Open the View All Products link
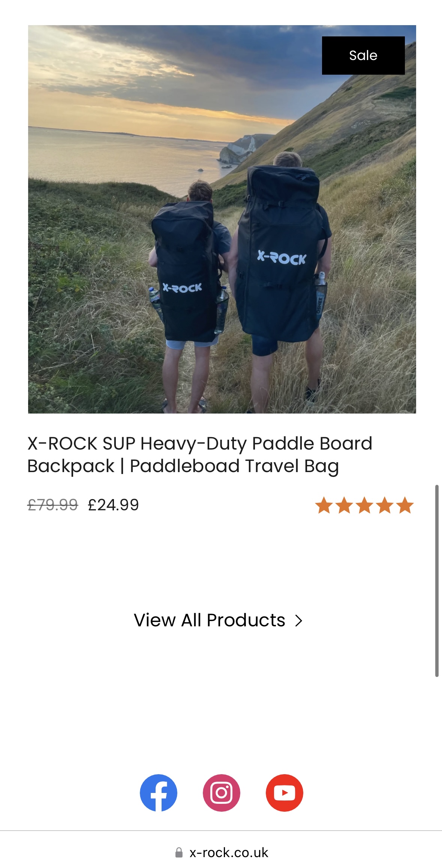This screenshot has height=868, width=442. 210,620
